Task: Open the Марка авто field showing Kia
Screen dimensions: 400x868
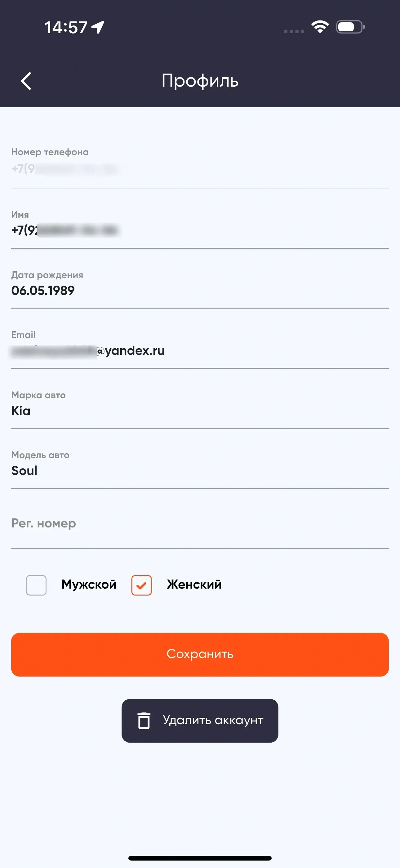Action: [200, 411]
